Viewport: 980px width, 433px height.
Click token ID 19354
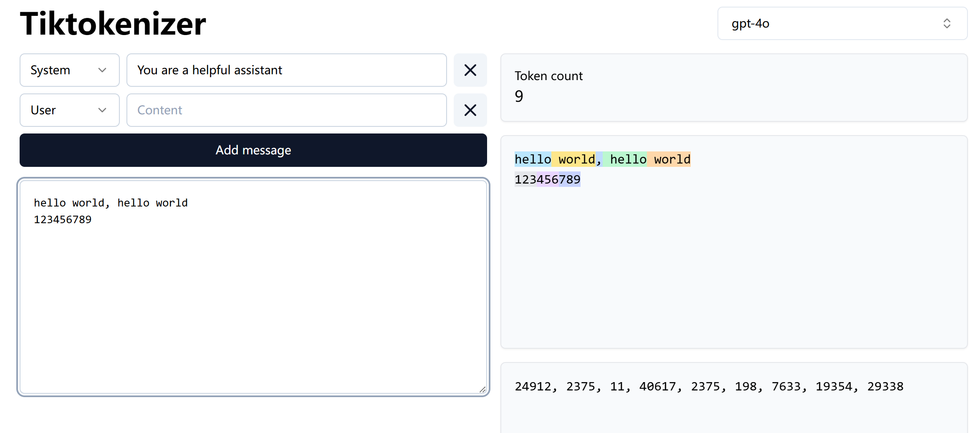pos(834,387)
